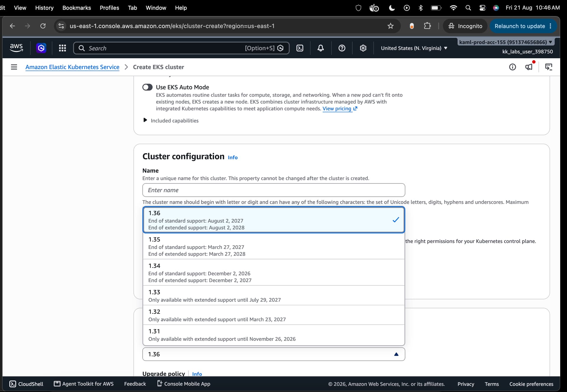Bookmark this page with the star icon
Image resolution: width=567 pixels, height=392 pixels.
click(x=390, y=26)
